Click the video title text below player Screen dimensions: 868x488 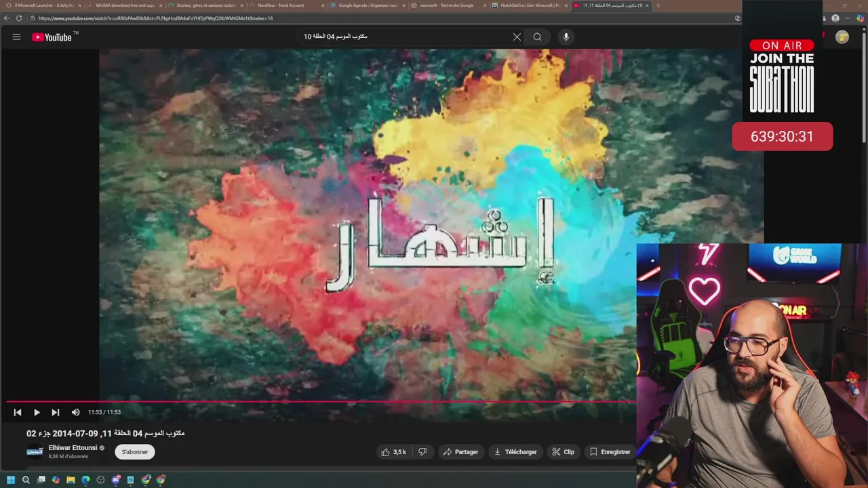106,433
